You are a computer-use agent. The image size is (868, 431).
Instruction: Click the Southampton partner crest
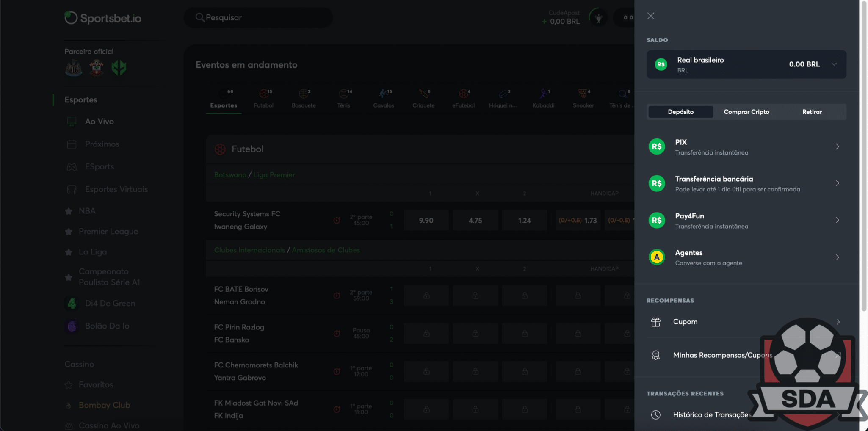[x=97, y=68]
